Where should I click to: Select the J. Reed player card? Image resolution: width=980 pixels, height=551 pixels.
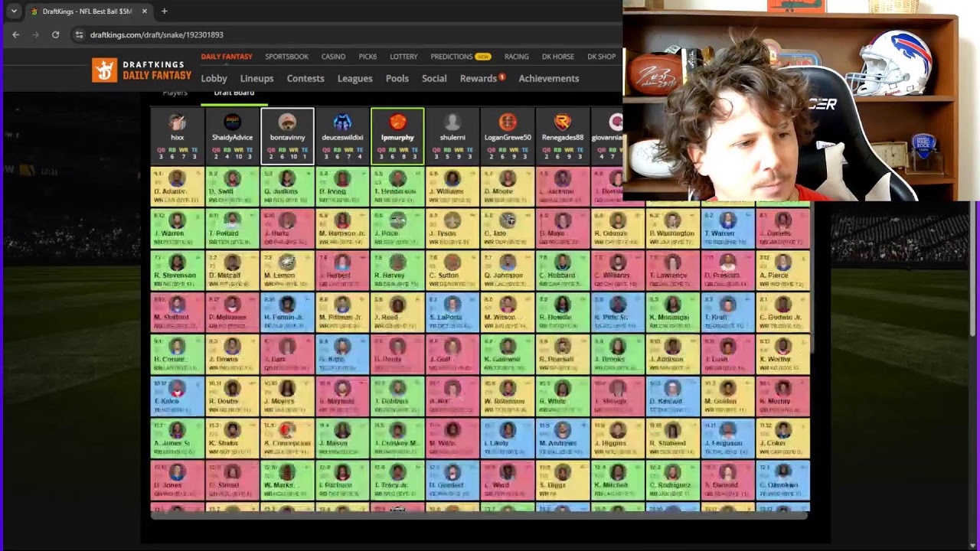[397, 313]
